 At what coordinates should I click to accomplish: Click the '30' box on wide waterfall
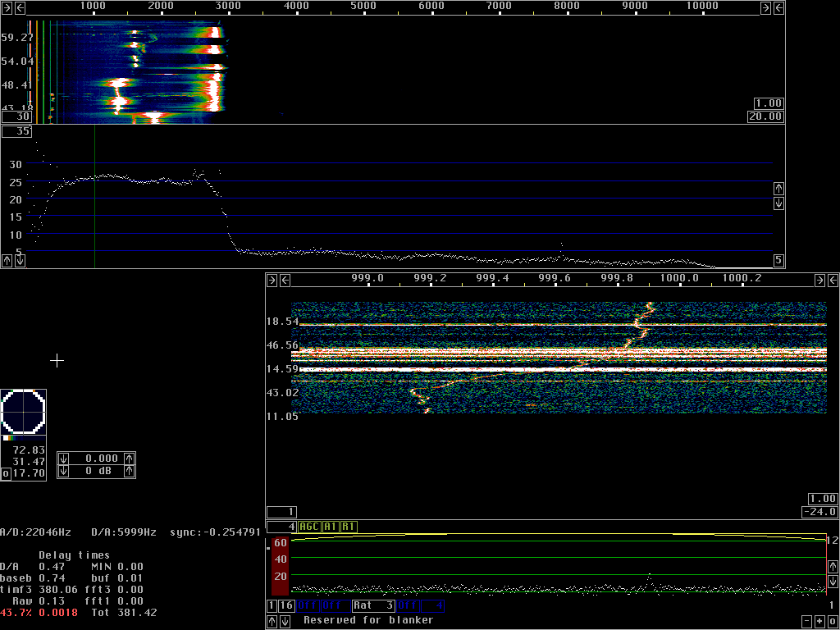click(x=16, y=116)
